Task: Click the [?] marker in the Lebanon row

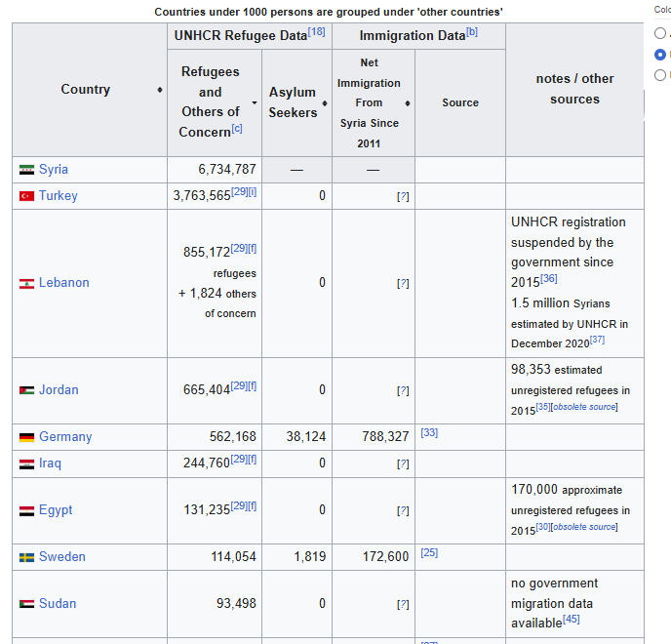Action: coord(403,284)
